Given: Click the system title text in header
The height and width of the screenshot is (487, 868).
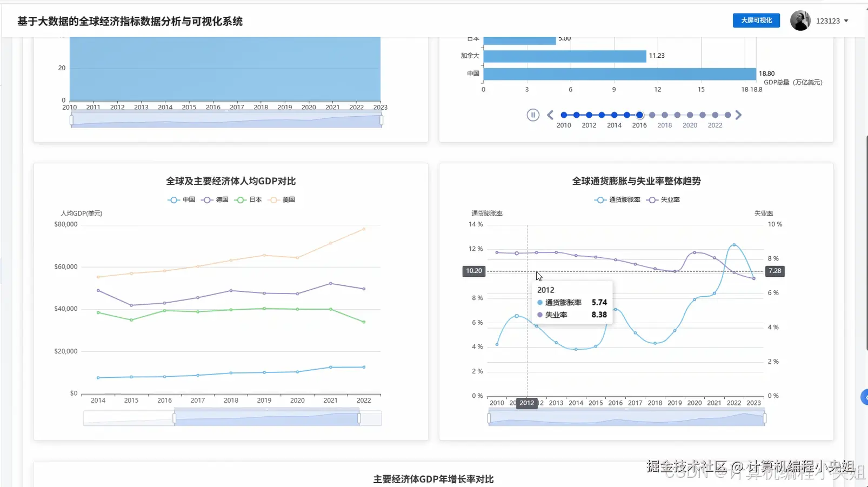Looking at the screenshot, I should (130, 21).
